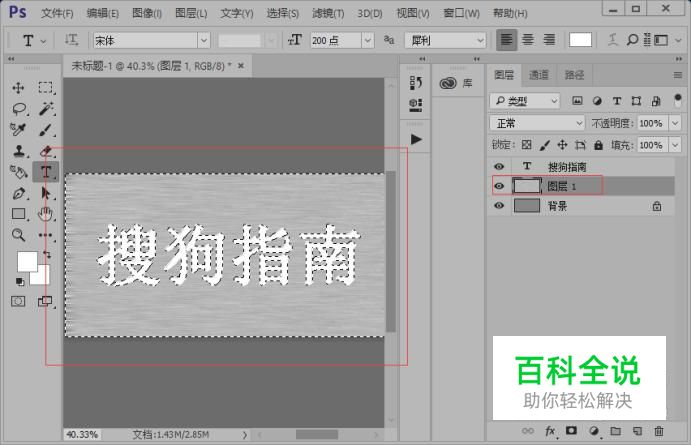Select the Eraser tool

pyautogui.click(x=46, y=151)
